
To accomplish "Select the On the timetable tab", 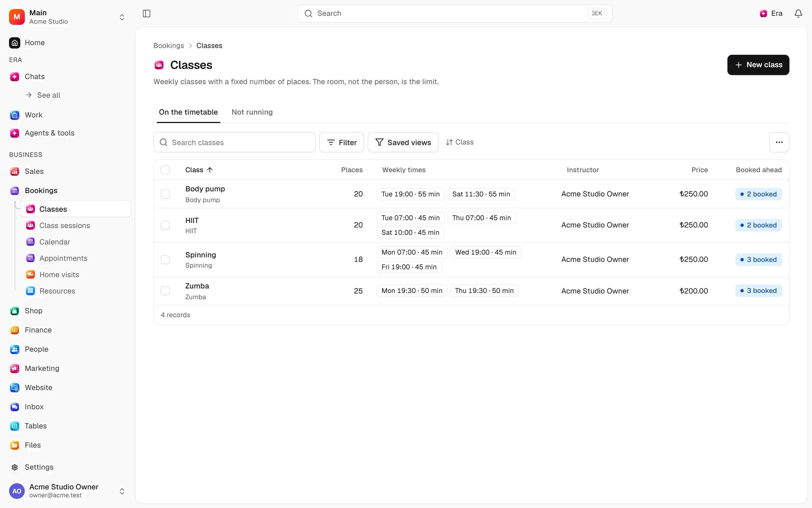I will click(x=188, y=112).
